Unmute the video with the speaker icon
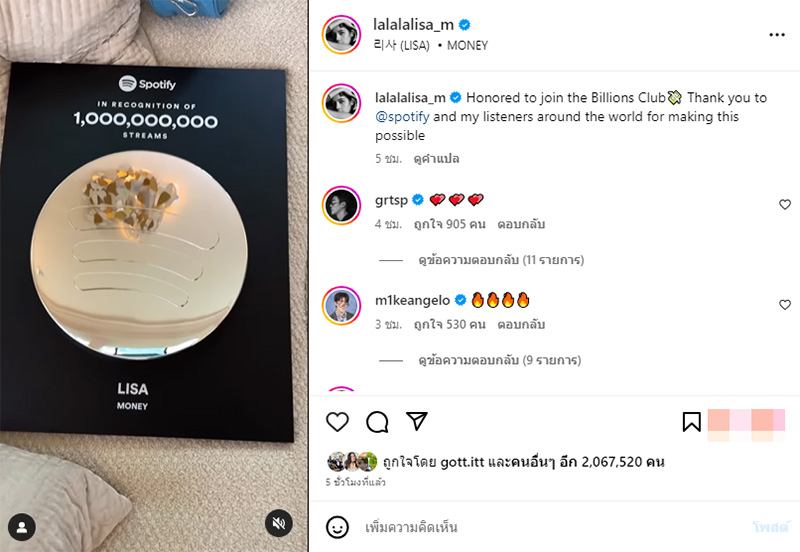This screenshot has height=552, width=800. click(x=279, y=523)
